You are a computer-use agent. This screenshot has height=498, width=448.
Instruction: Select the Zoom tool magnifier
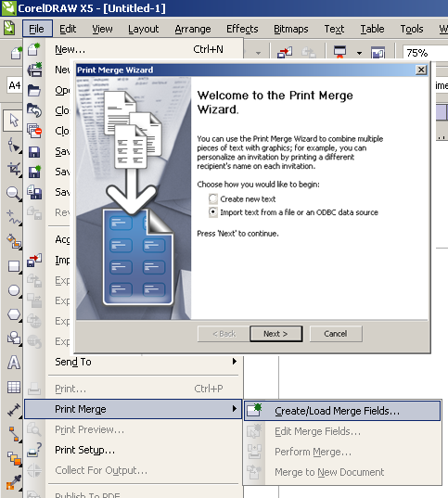click(x=13, y=193)
